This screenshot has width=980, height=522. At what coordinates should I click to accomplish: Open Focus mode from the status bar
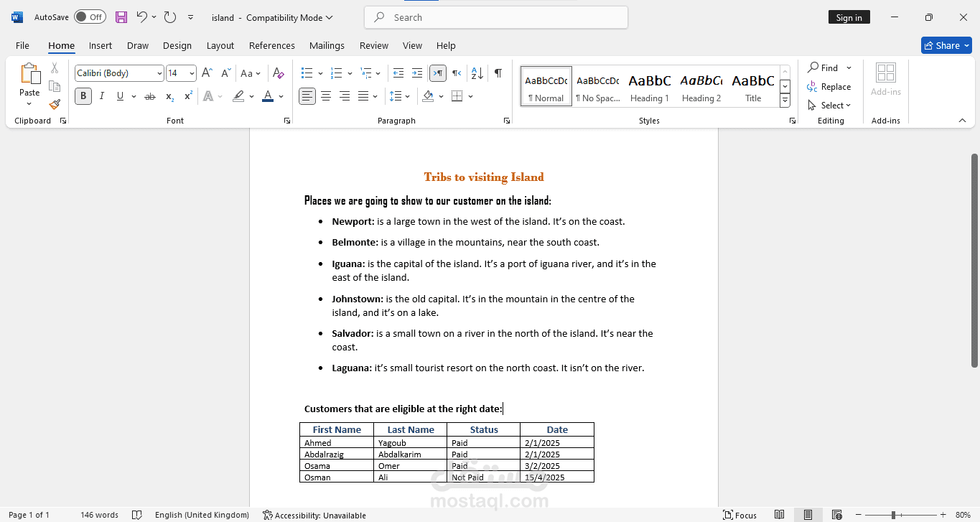tap(739, 515)
